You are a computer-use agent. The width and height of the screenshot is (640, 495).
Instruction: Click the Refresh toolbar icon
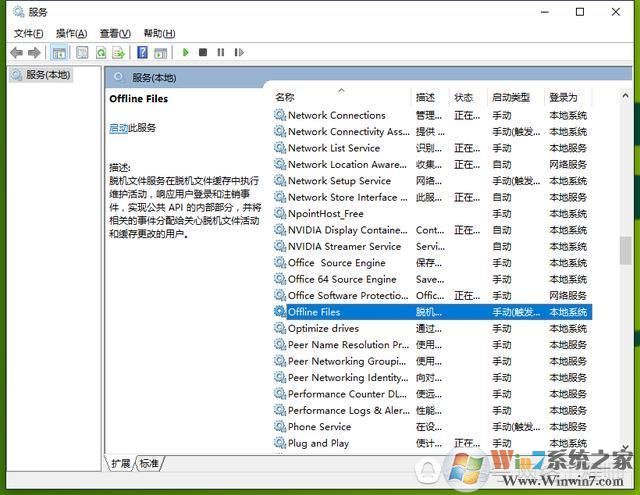[x=101, y=52]
